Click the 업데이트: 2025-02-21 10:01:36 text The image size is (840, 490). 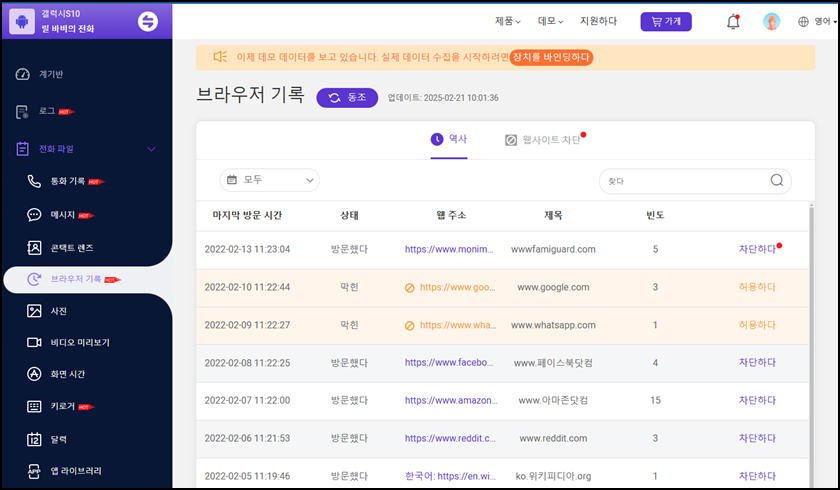click(443, 98)
